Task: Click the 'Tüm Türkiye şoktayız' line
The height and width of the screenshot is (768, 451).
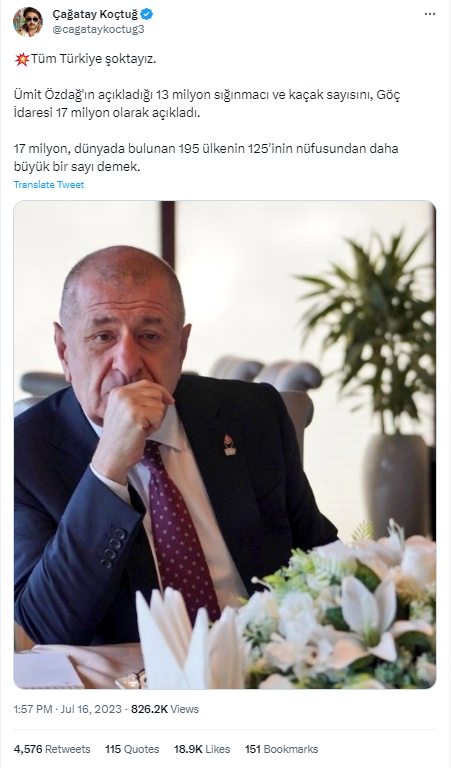Action: [94, 60]
